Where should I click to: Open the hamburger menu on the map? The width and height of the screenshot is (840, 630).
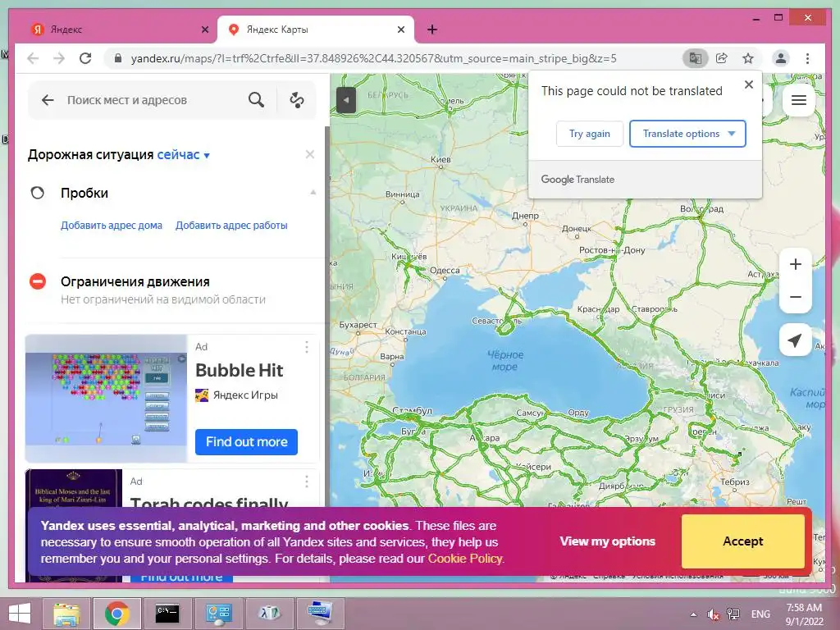click(x=799, y=100)
